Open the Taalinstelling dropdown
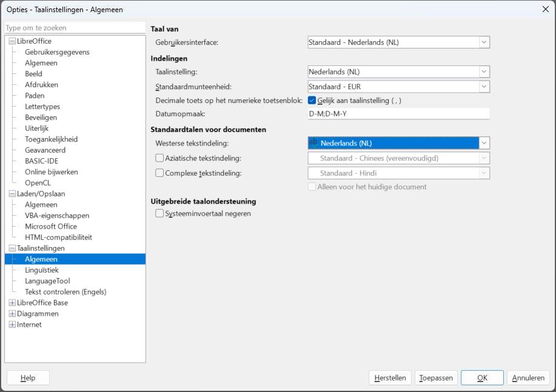 (x=484, y=72)
